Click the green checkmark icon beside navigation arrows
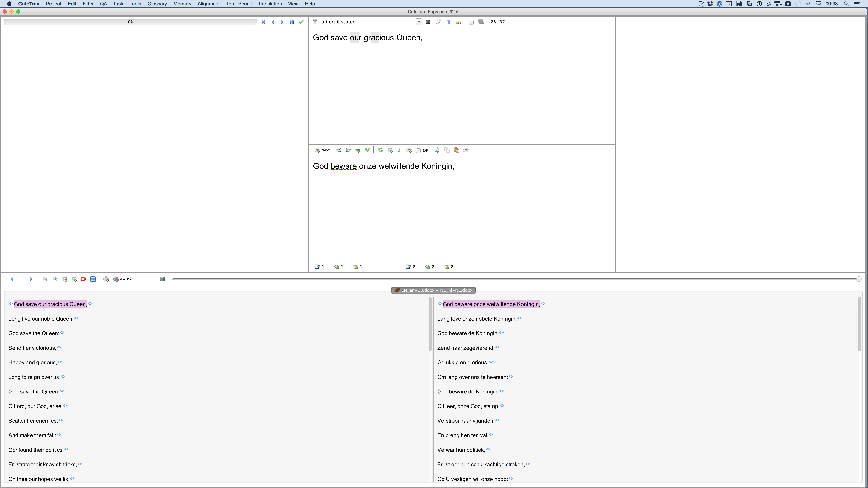 (302, 22)
